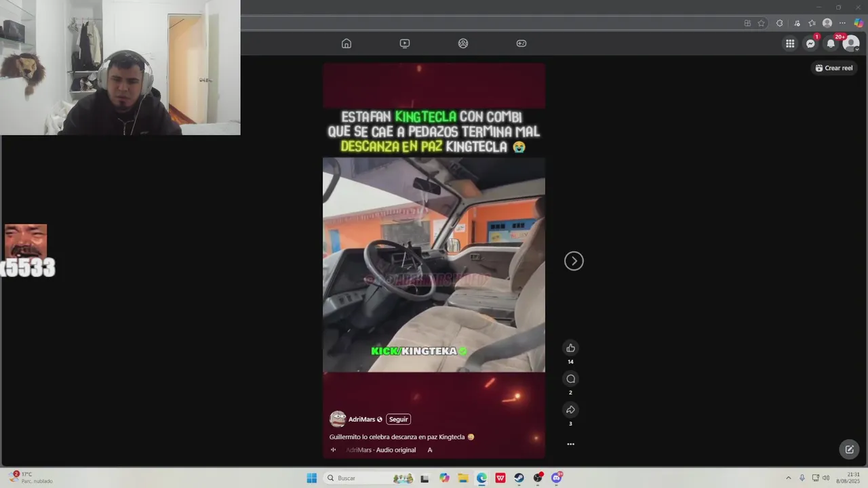Click Seguir to follow AdriMars
The image size is (868, 488).
(399, 420)
